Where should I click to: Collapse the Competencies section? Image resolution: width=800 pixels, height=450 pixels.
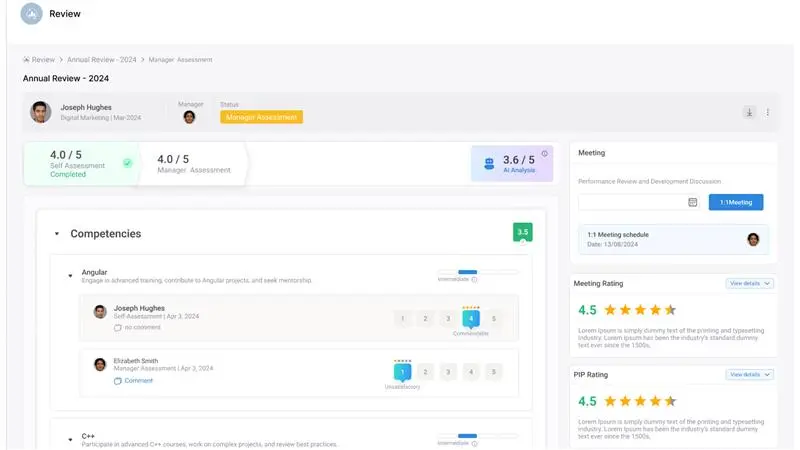point(57,234)
